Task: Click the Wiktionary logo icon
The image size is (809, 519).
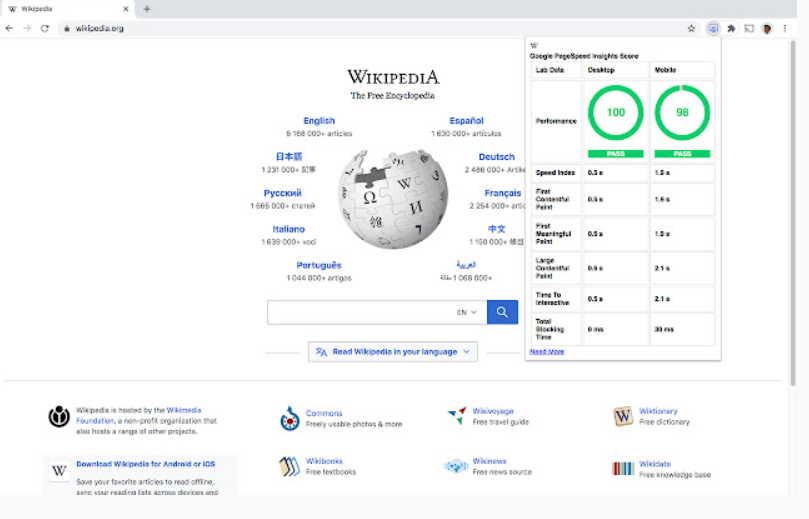Action: click(x=623, y=416)
